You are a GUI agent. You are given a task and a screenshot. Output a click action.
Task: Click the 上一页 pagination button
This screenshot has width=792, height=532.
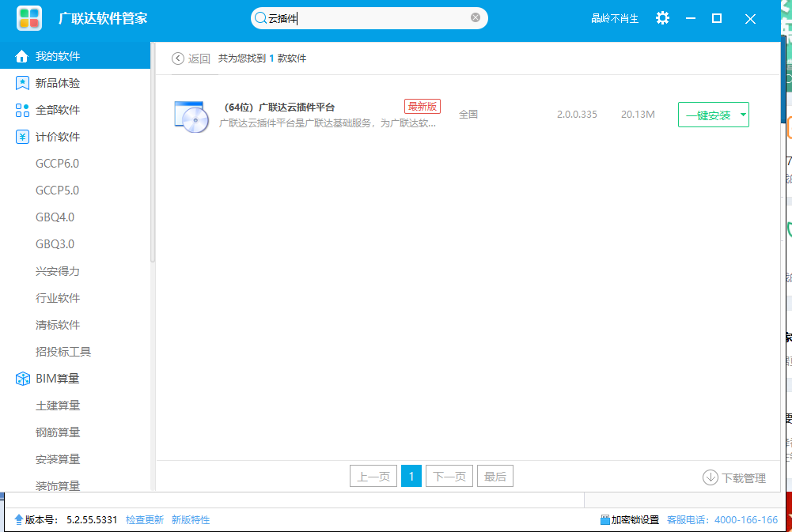point(373,476)
